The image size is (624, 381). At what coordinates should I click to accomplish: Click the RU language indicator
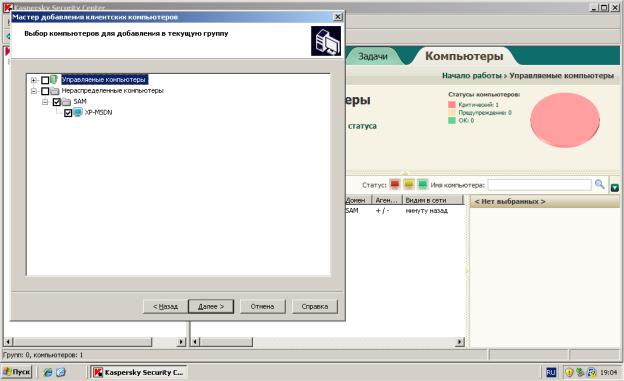pyautogui.click(x=551, y=372)
